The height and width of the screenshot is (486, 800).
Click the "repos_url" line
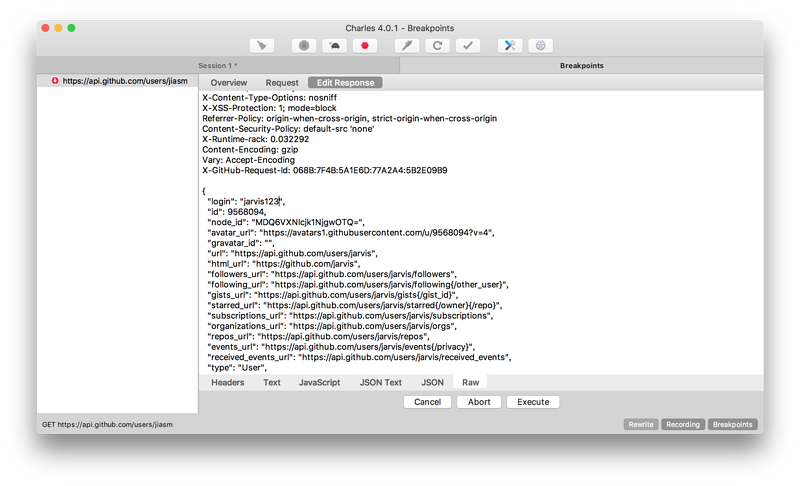click(318, 337)
